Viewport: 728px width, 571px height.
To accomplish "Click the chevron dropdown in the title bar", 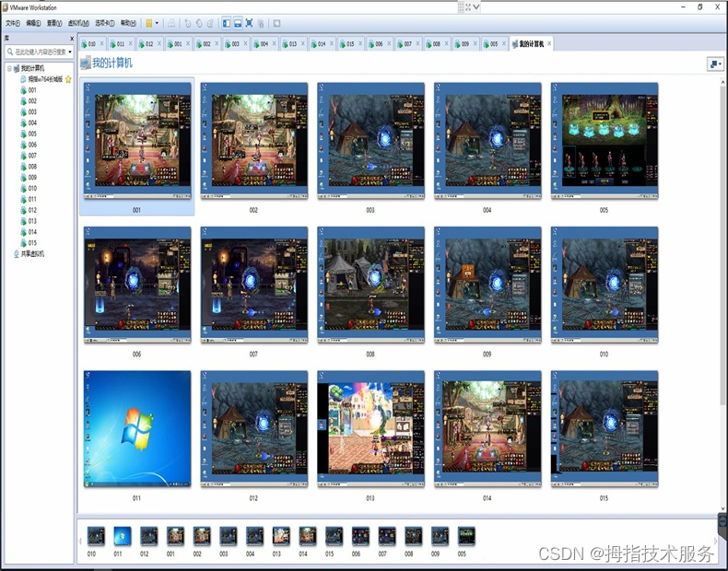I will point(476,7).
